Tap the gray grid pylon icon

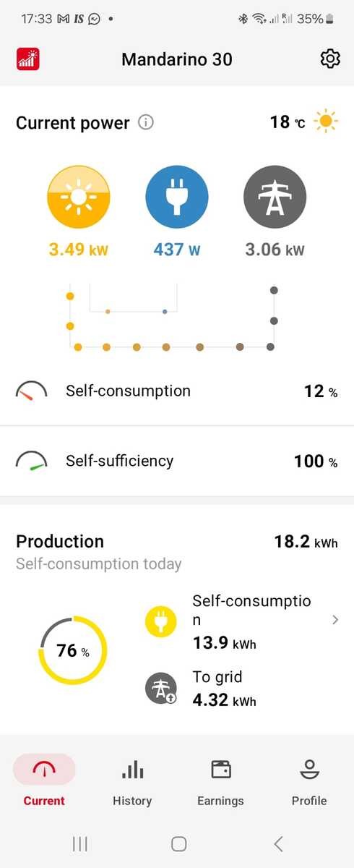pyautogui.click(x=275, y=197)
